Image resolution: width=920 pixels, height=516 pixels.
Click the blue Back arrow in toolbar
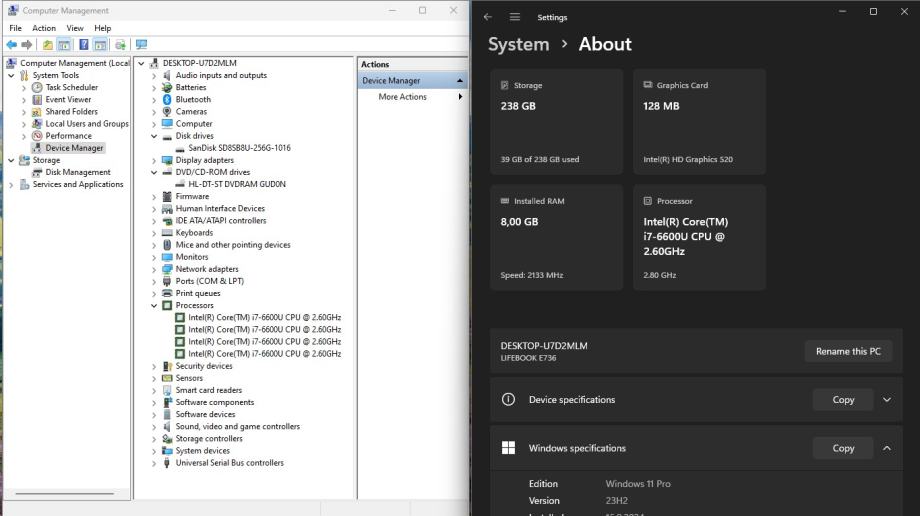pyautogui.click(x=13, y=45)
